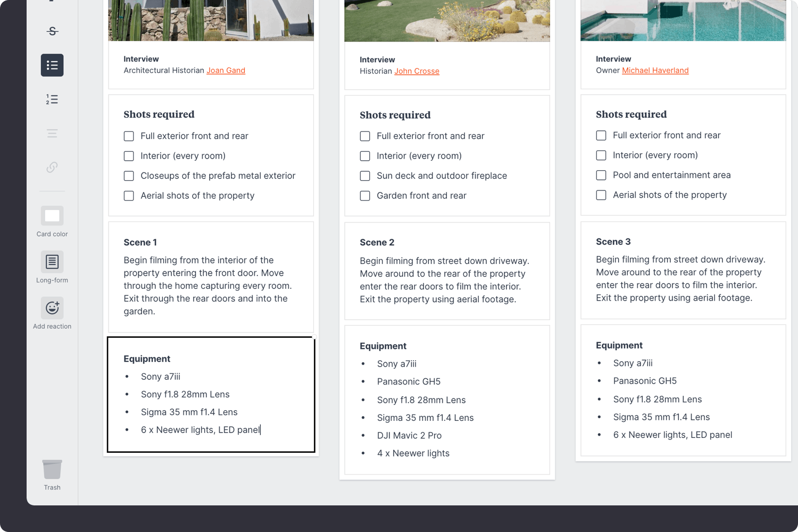Click the text alignment icon in the sidebar

pyautogui.click(x=52, y=133)
